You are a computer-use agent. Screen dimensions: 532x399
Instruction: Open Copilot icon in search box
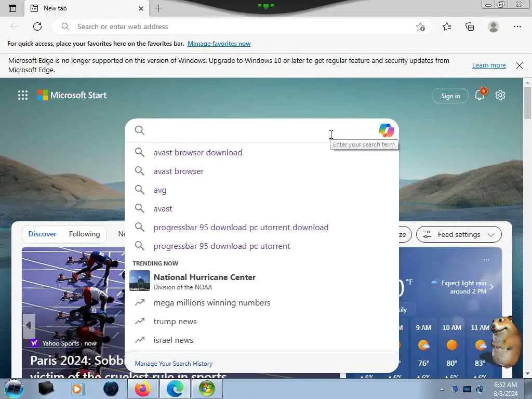(386, 130)
